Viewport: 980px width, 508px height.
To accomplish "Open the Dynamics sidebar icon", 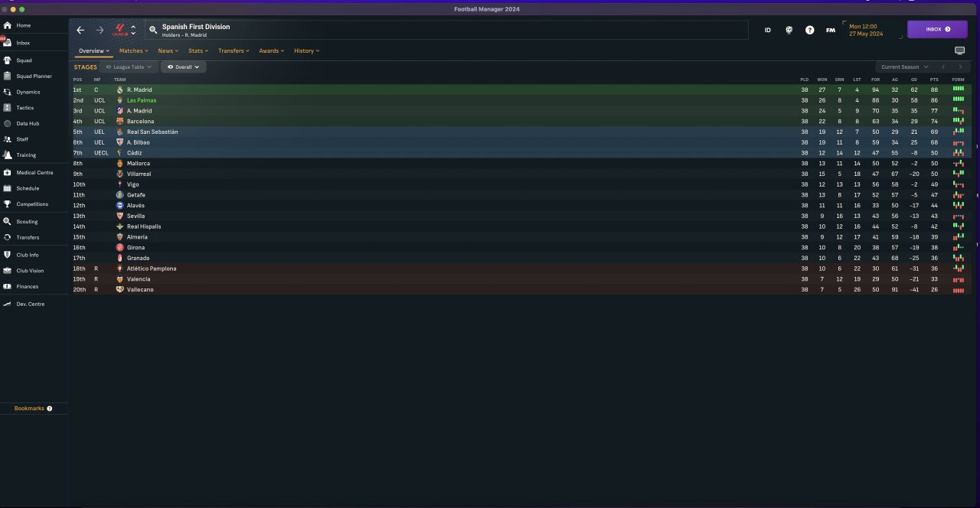I will pos(7,92).
